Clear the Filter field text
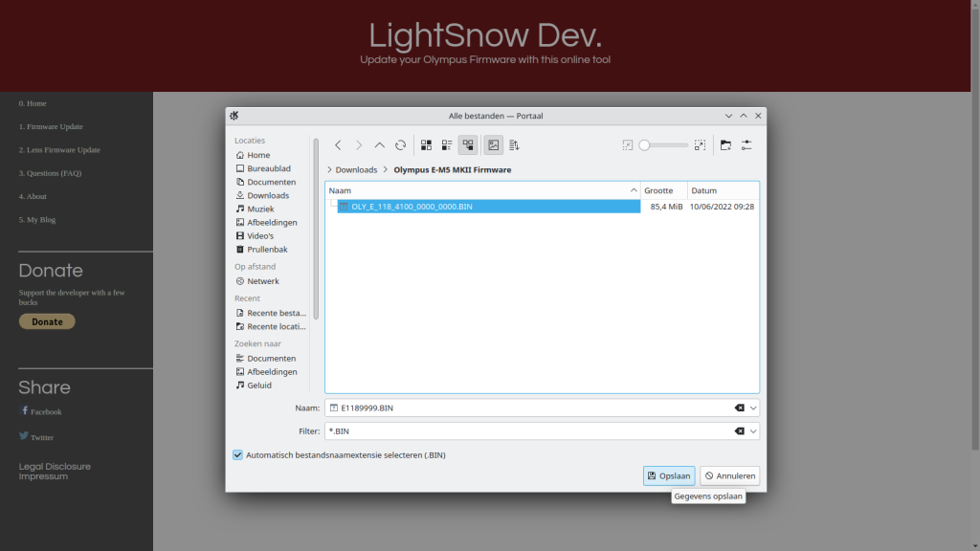980x551 pixels. 740,431
